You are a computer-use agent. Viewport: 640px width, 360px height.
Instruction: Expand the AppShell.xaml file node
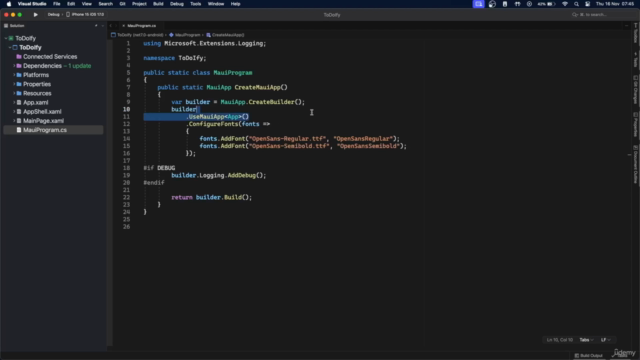(x=14, y=111)
